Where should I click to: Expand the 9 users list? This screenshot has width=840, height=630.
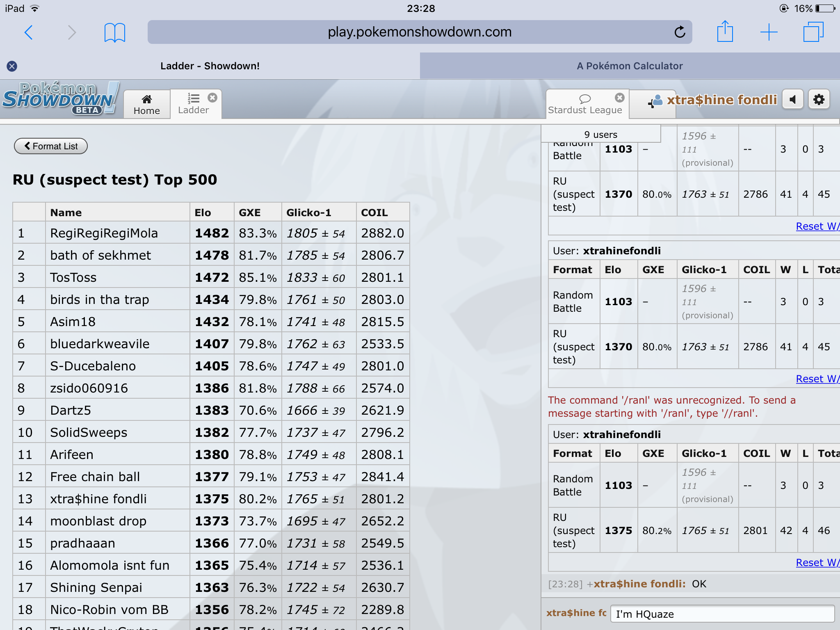[x=600, y=135]
